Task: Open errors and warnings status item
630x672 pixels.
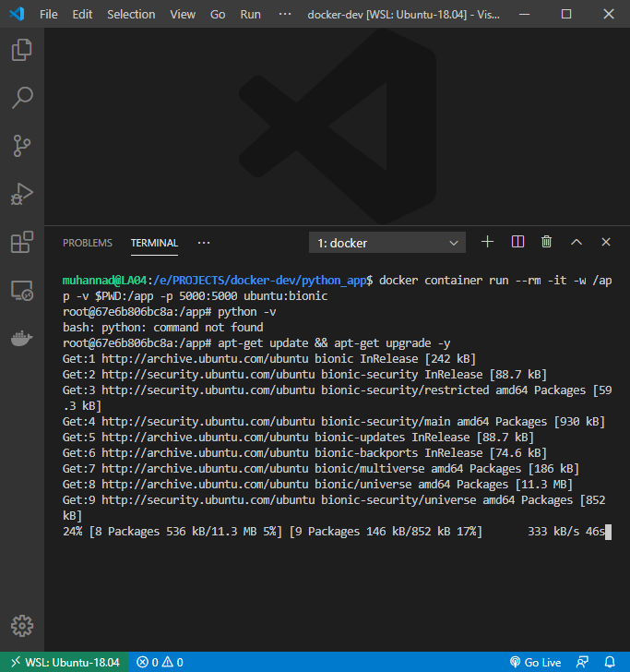Action: pyautogui.click(x=160, y=662)
